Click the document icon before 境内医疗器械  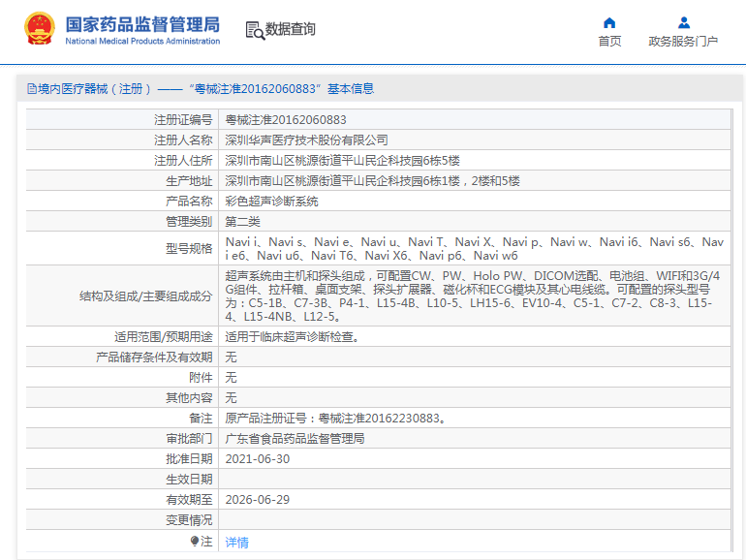[32, 88]
